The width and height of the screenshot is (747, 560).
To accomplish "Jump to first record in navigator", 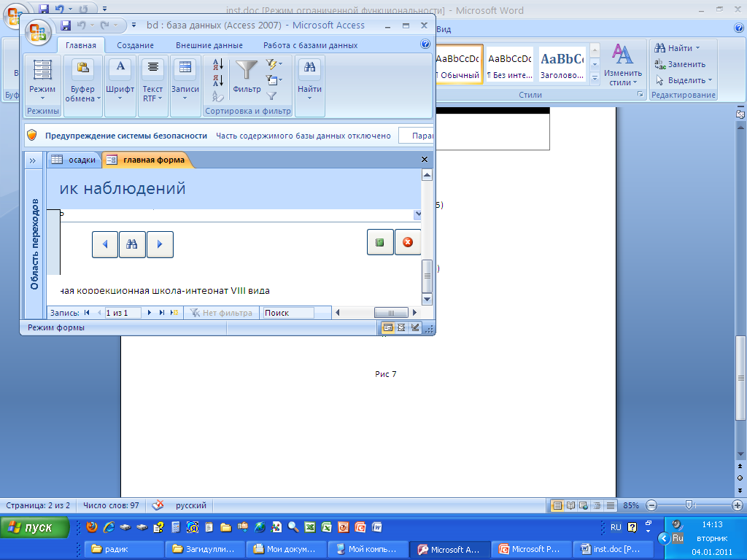I will 87,313.
